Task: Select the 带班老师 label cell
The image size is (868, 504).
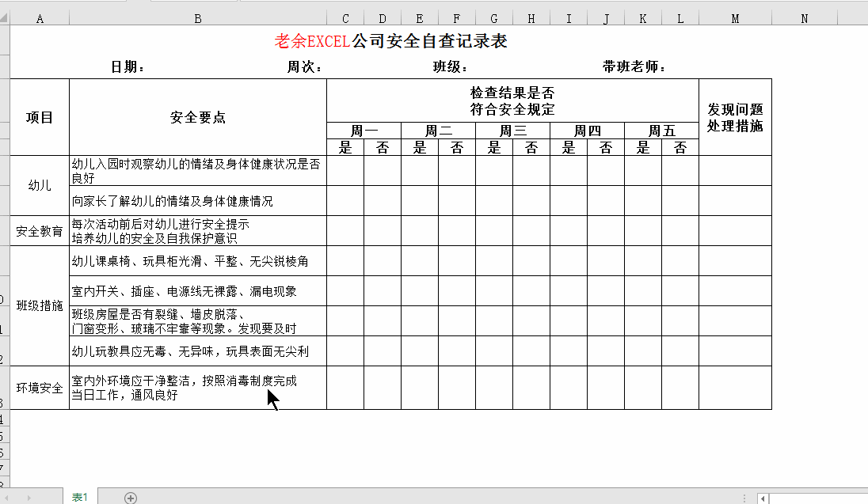Action: point(634,67)
